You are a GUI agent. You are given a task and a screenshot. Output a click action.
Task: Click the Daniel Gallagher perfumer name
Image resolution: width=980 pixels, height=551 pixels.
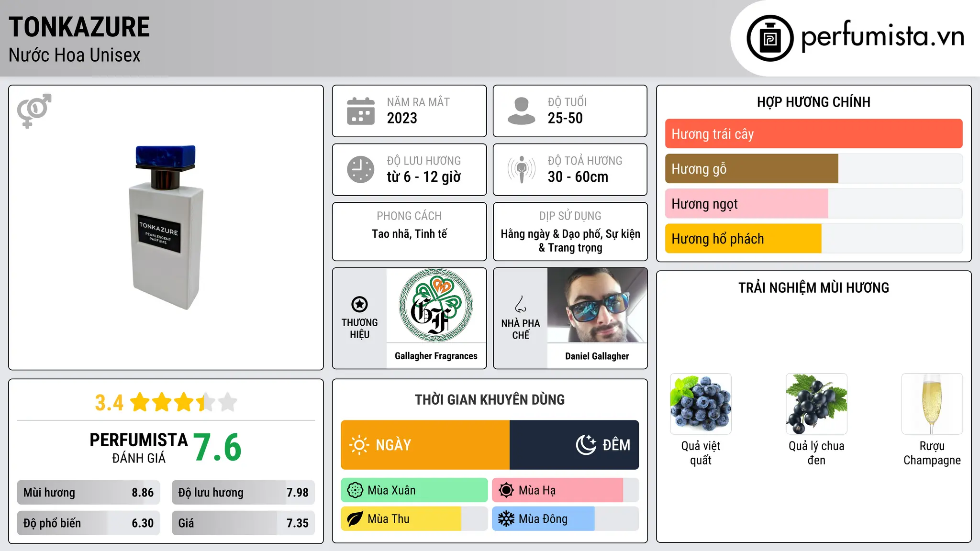[x=597, y=356]
